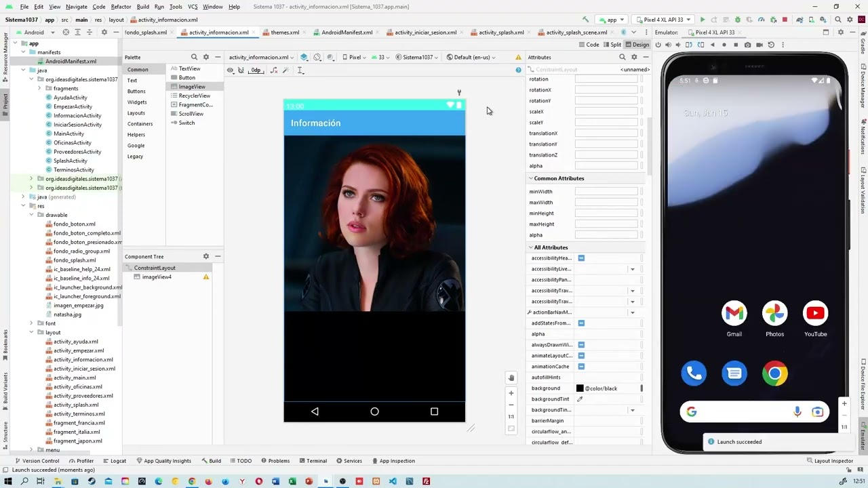Screen dimensions: 868x488
Task: Toggle animationCache attribute checkbox
Action: 581,367
